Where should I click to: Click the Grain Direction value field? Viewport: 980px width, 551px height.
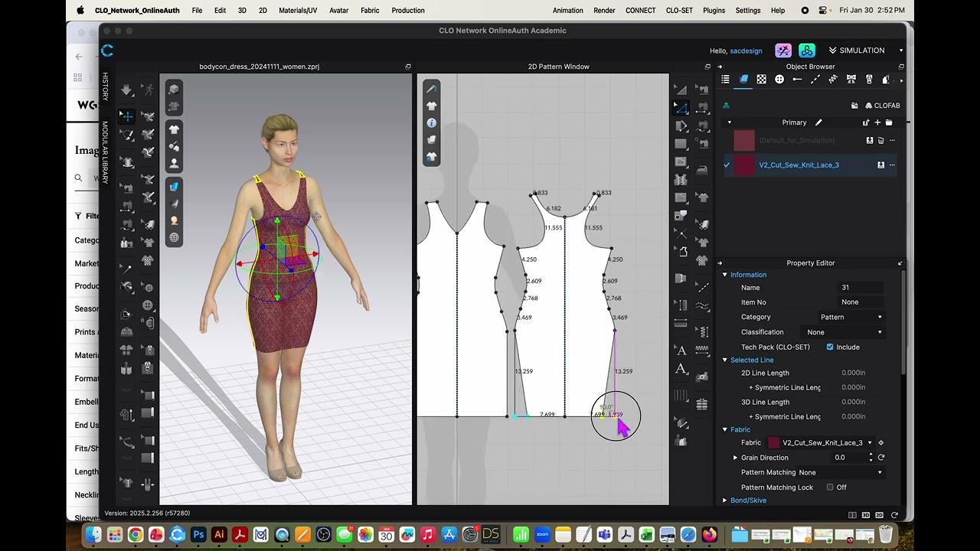click(x=850, y=458)
